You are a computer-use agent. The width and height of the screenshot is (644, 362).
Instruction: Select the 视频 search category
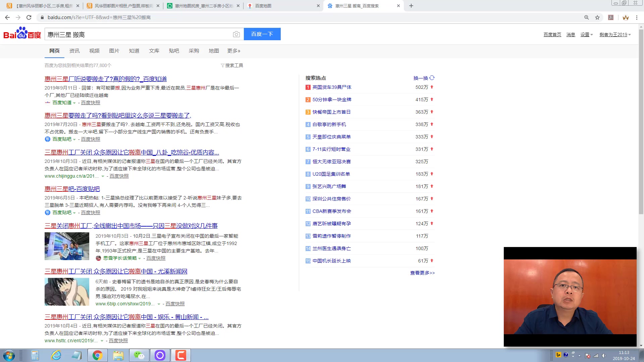94,51
